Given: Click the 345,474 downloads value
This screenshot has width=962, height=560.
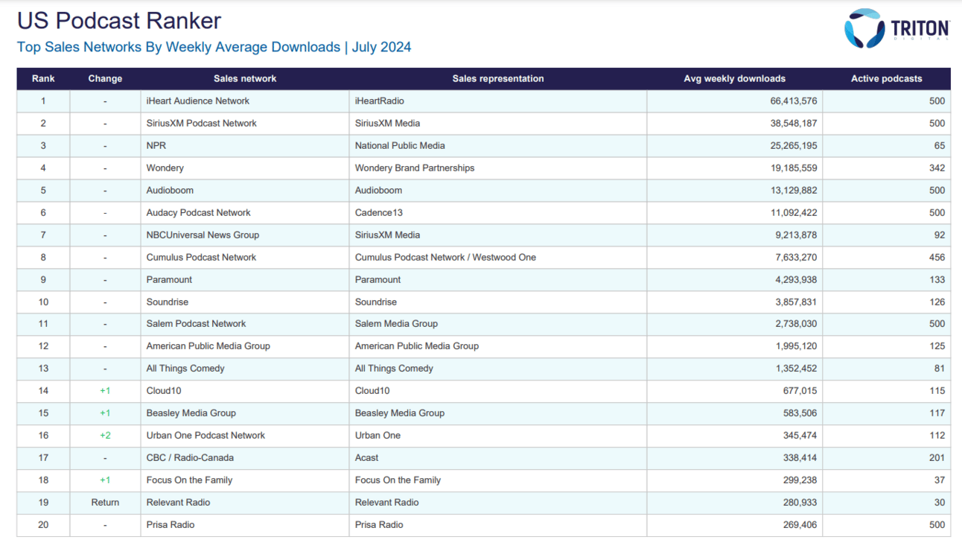Looking at the screenshot, I should click(x=800, y=436).
